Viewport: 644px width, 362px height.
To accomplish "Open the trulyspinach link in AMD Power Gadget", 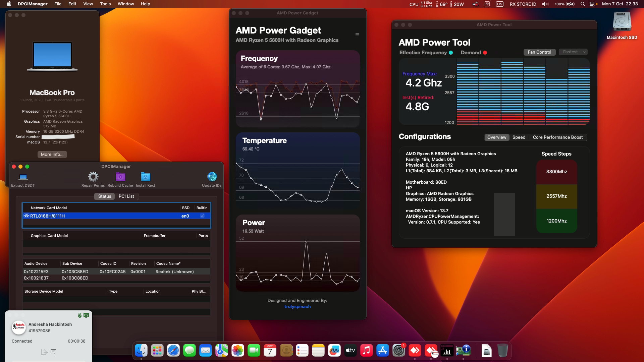I will pyautogui.click(x=297, y=306).
